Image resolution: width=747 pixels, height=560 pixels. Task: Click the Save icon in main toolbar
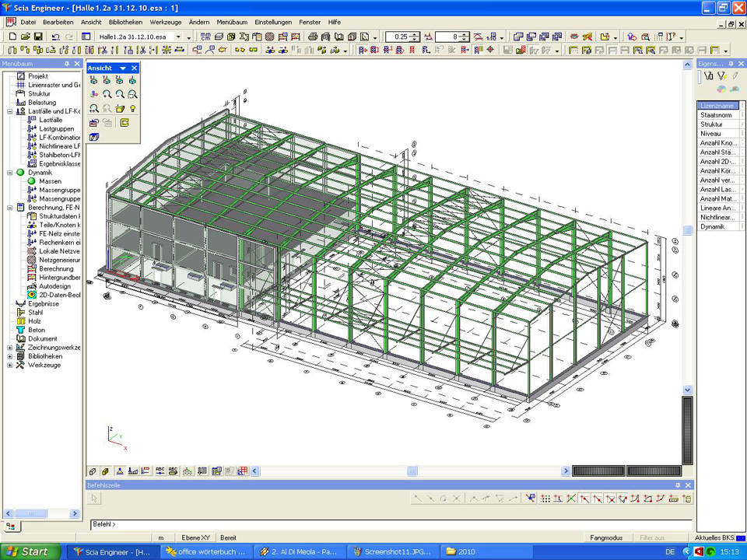(37, 37)
